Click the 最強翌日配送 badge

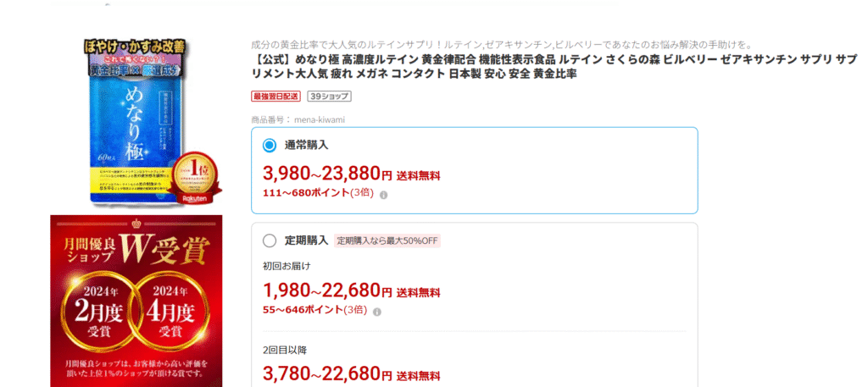pyautogui.click(x=276, y=97)
